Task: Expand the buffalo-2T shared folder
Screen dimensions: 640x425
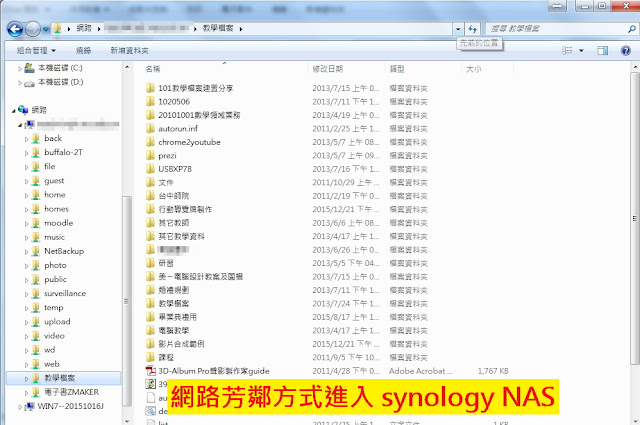Action: (27, 153)
